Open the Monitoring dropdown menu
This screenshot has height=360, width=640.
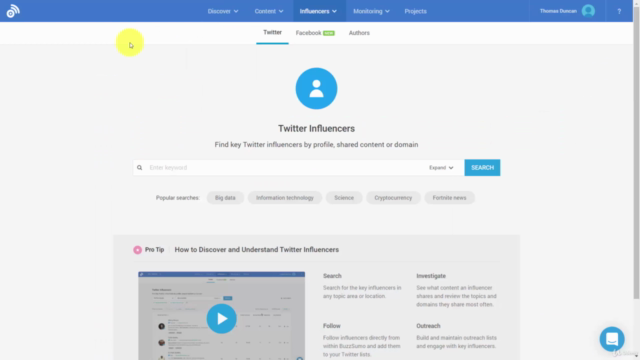tap(371, 11)
